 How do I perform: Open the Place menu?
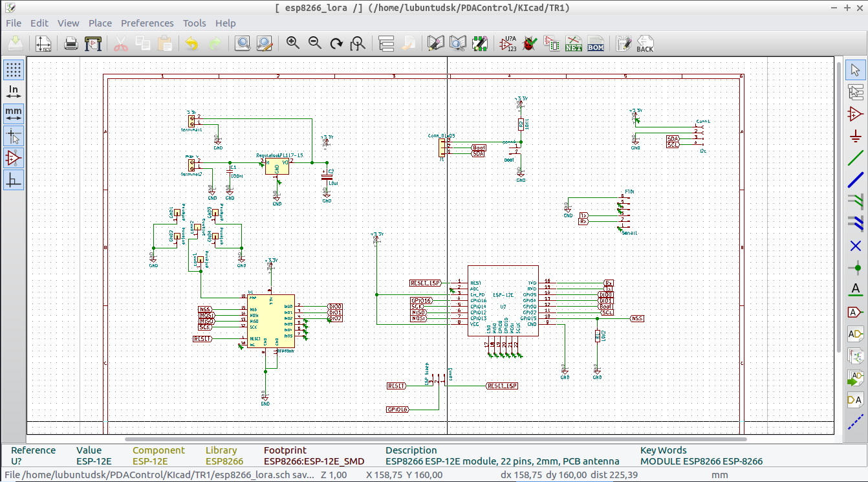click(100, 23)
